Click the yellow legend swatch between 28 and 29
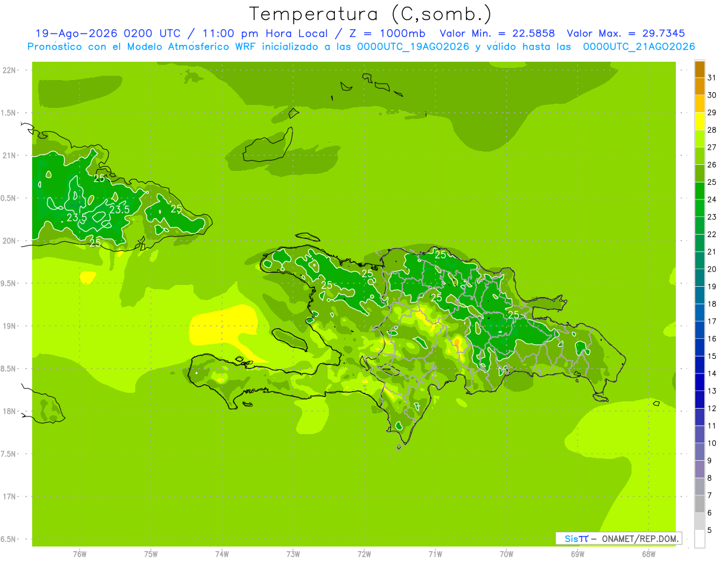The image size is (728, 562). pos(699,121)
